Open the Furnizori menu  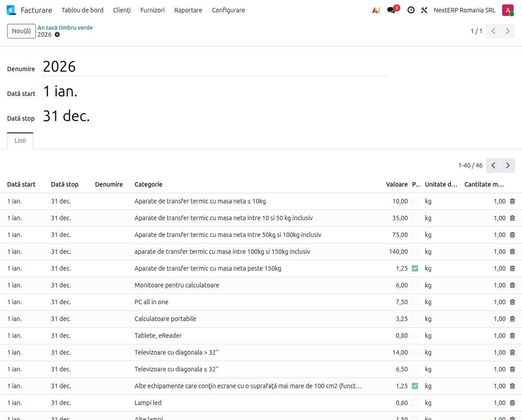pyautogui.click(x=153, y=10)
